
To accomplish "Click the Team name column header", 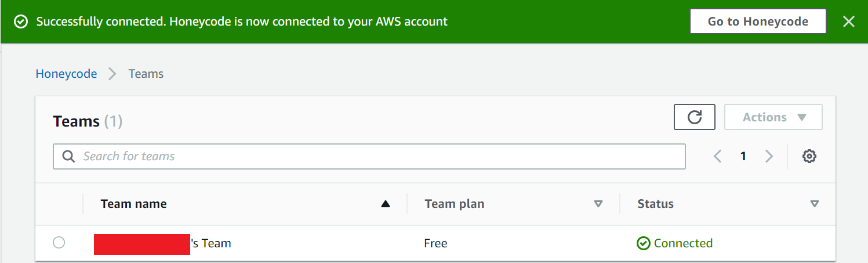I will [134, 204].
